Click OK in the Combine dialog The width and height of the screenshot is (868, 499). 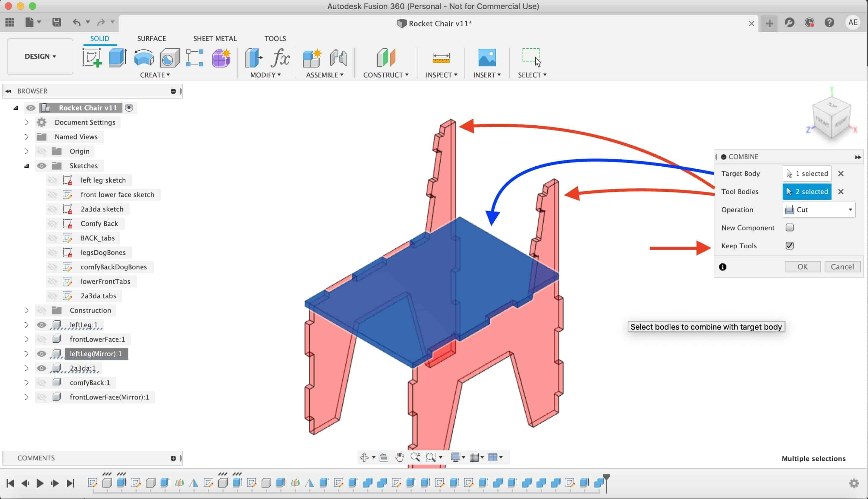[x=803, y=267]
